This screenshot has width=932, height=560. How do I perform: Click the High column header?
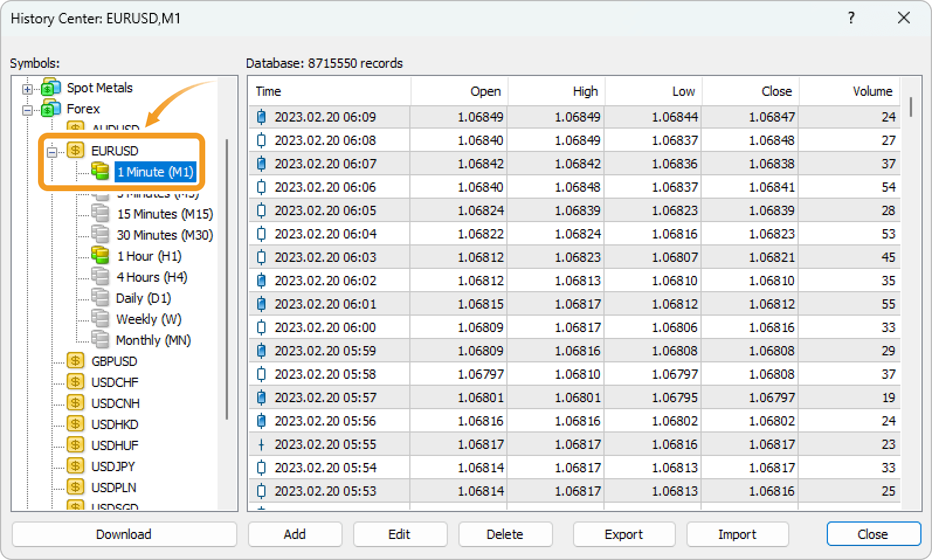click(557, 91)
